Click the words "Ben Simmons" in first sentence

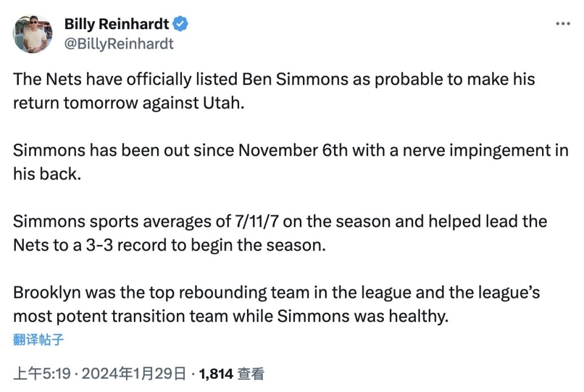[x=295, y=79]
